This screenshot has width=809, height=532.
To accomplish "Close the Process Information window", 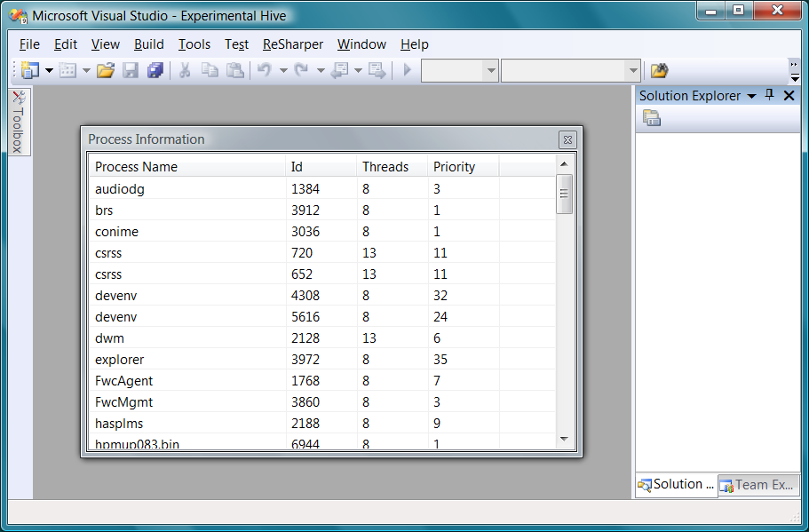I will coord(567,139).
